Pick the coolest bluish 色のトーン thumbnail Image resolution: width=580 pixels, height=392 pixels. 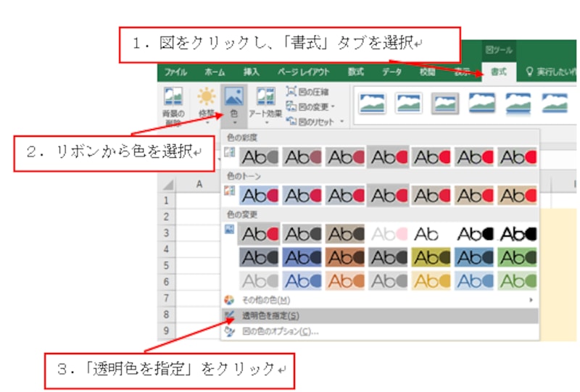[259, 195]
